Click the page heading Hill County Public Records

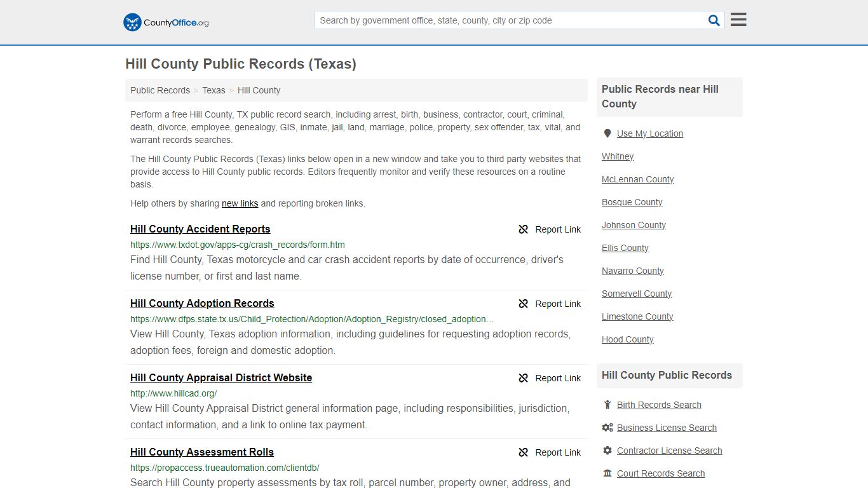(x=241, y=64)
